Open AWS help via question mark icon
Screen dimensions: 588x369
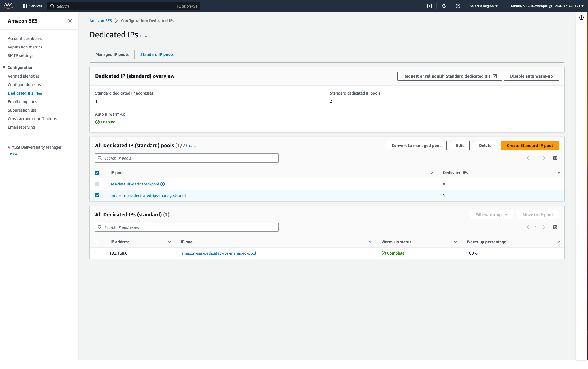[458, 6]
